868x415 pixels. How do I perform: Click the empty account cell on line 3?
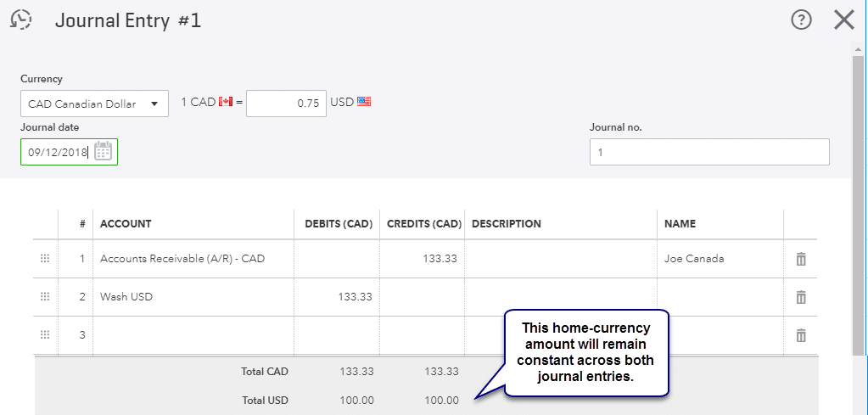tap(193, 335)
